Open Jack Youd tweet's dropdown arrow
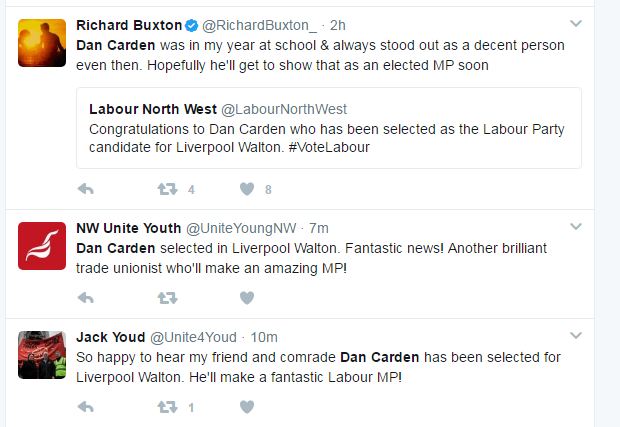The width and height of the screenshot is (620, 427). [x=576, y=337]
